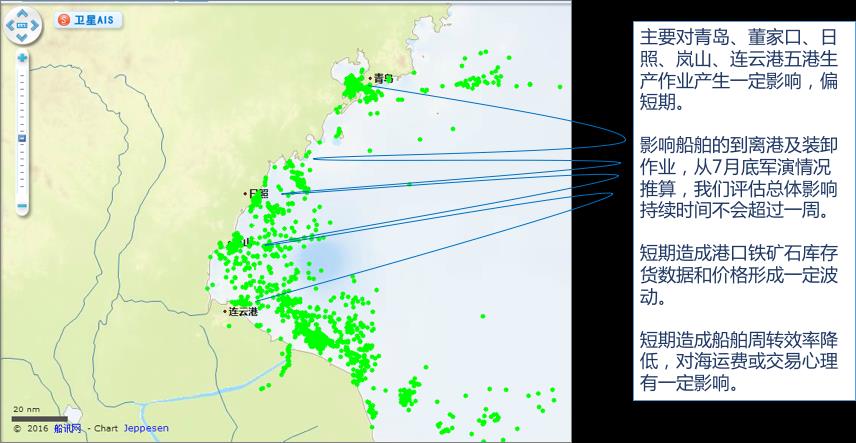Click the orange S icon beside 卫星AIS
This screenshot has height=443, width=856.
(64, 20)
